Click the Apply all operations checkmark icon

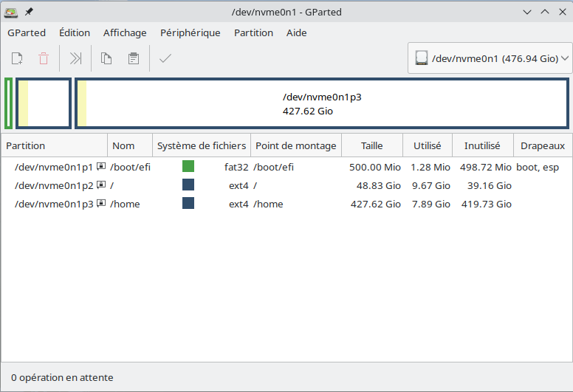coord(165,58)
